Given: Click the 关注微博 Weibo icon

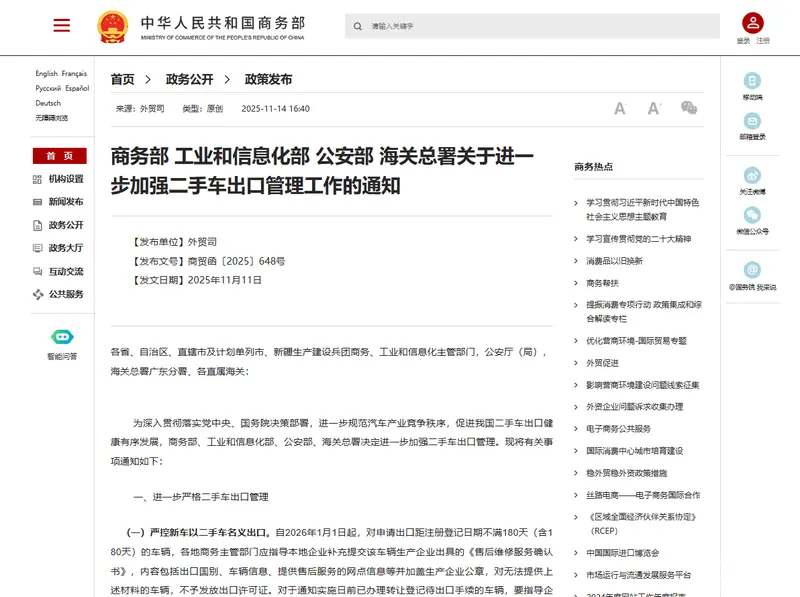Looking at the screenshot, I should click(752, 174).
